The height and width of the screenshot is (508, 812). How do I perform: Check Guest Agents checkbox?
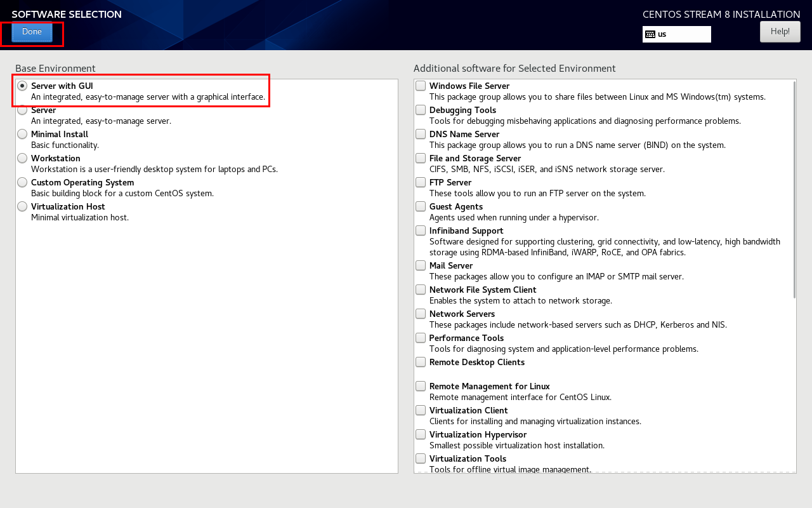coord(421,206)
